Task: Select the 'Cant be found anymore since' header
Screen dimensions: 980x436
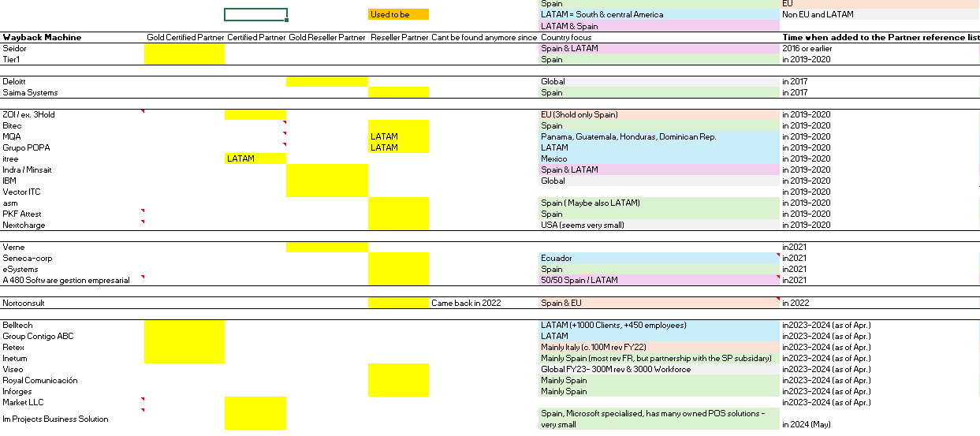Action: [484, 37]
